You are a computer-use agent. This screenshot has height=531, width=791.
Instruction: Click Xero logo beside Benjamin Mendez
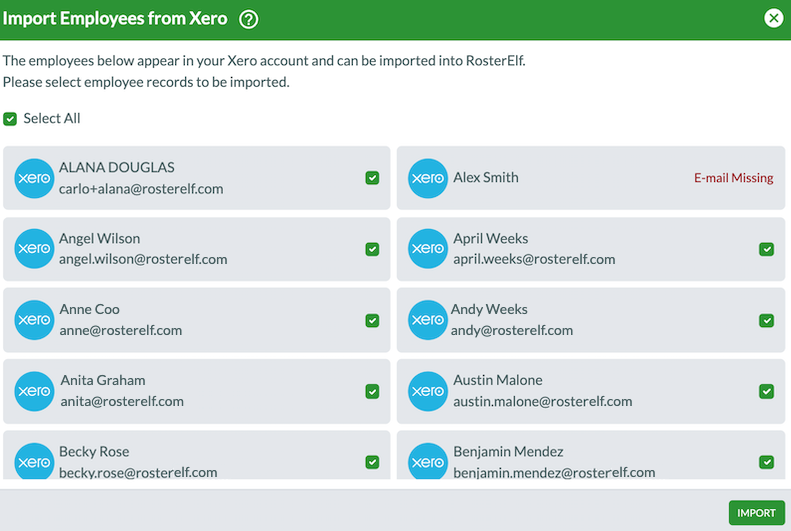point(428,460)
